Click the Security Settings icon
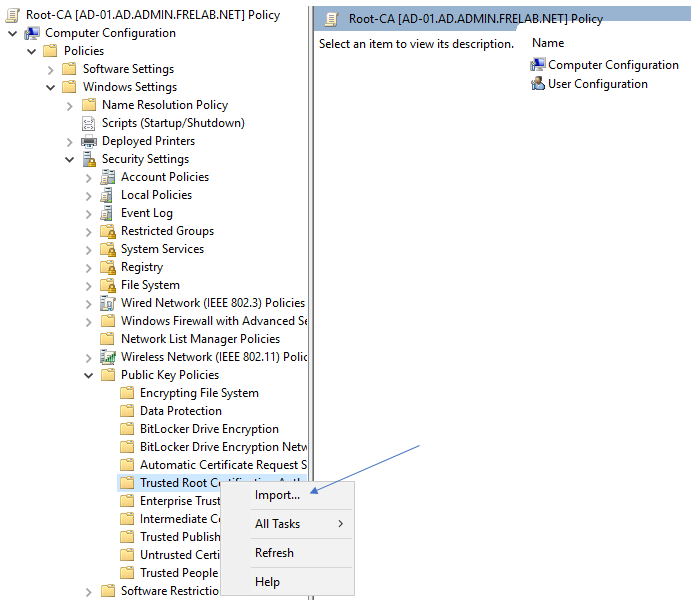The height and width of the screenshot is (600, 691). coord(89,159)
